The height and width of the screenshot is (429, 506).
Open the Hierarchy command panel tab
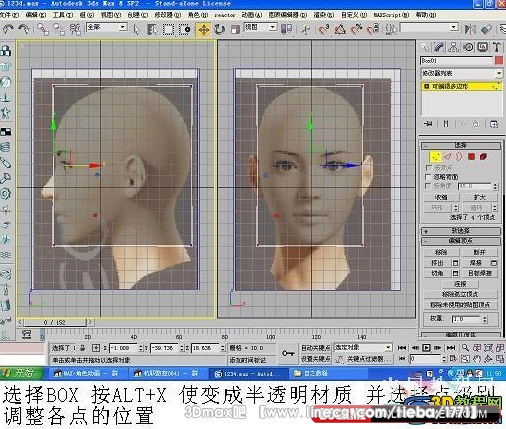click(453, 47)
